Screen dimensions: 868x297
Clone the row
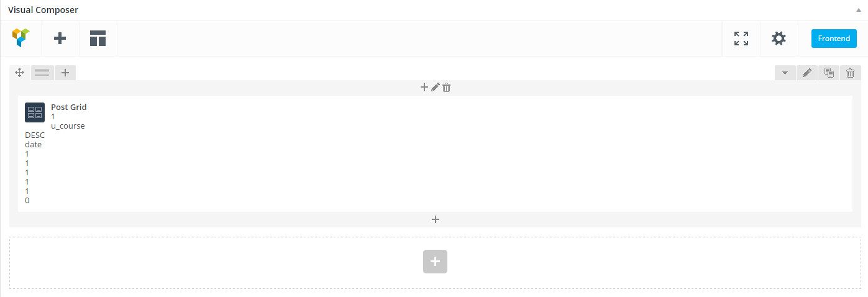[829, 73]
